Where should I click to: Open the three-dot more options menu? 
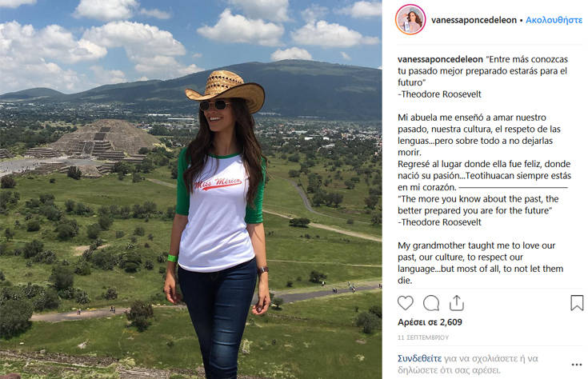(x=576, y=365)
